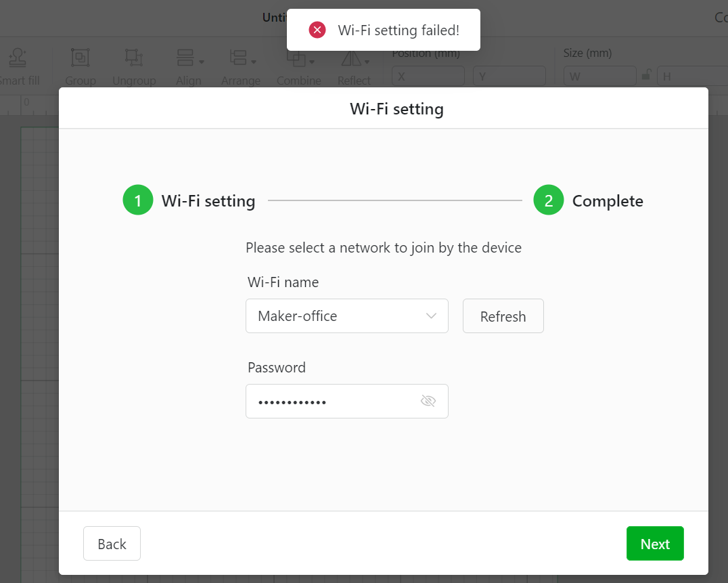Viewport: 728px width, 583px height.
Task: Open the Align tool menu
Action: pyautogui.click(x=189, y=58)
